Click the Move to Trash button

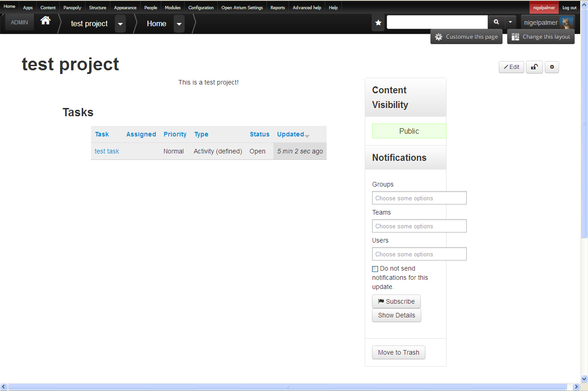click(x=399, y=352)
